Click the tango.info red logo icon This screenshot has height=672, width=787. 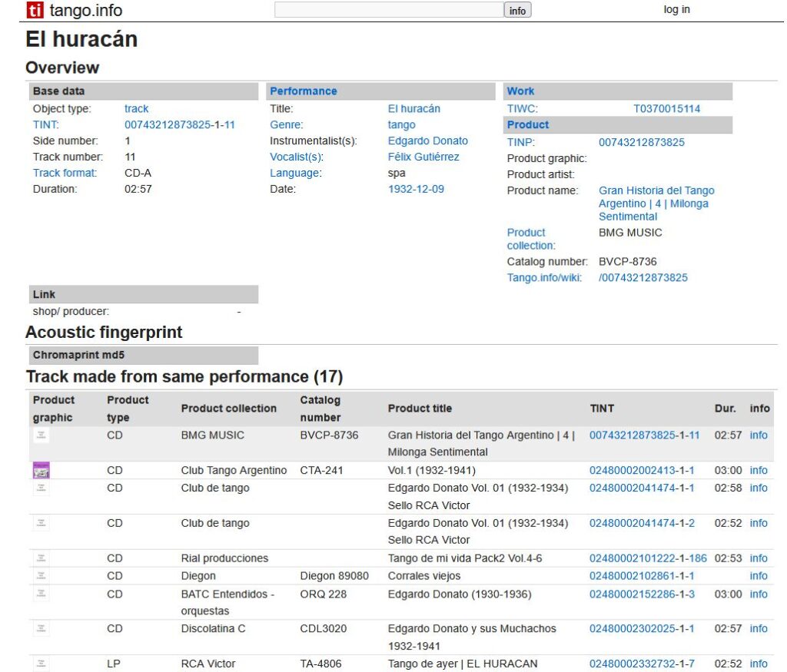point(35,10)
